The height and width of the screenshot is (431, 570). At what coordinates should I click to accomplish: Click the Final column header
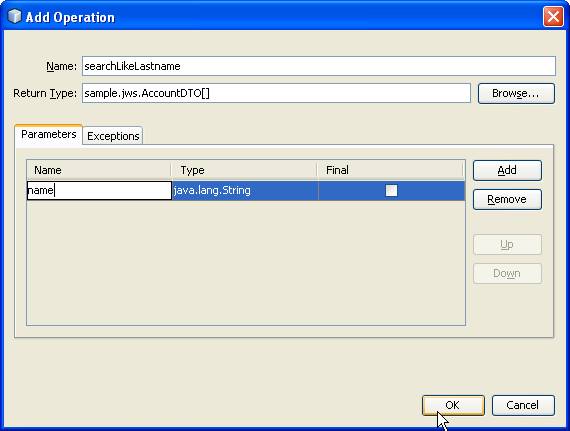click(391, 170)
